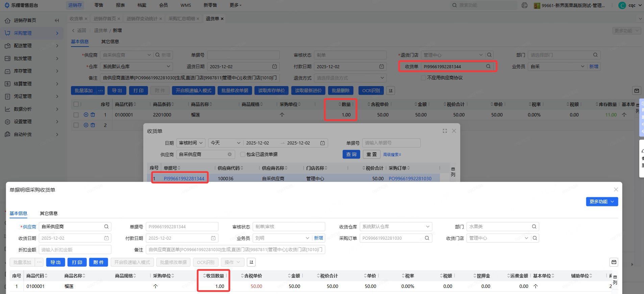
Task: Open the 报表 top menu
Action: [120, 5]
